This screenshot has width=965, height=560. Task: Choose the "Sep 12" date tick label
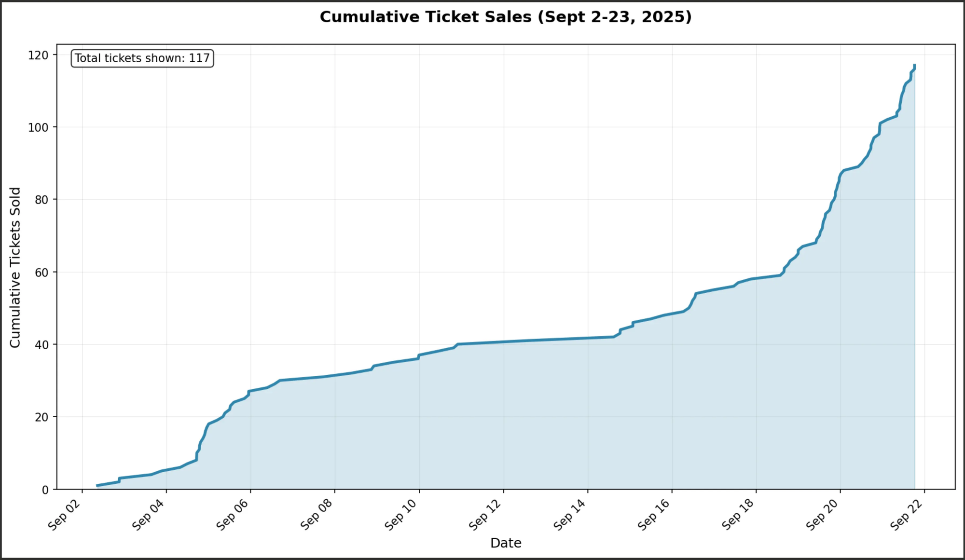486,514
